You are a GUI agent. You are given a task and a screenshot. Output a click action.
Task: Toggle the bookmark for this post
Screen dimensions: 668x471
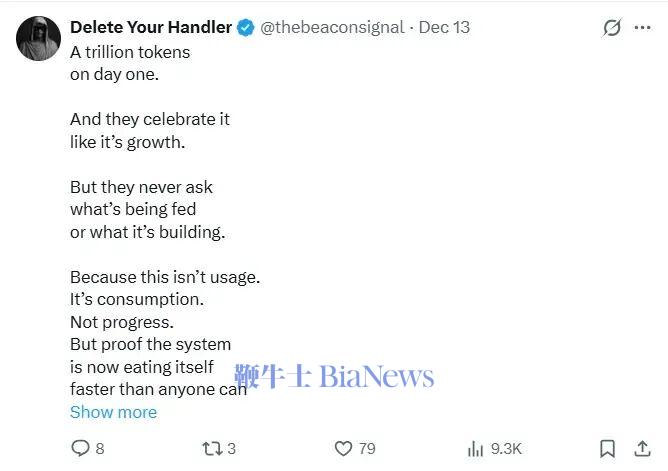pyautogui.click(x=607, y=449)
